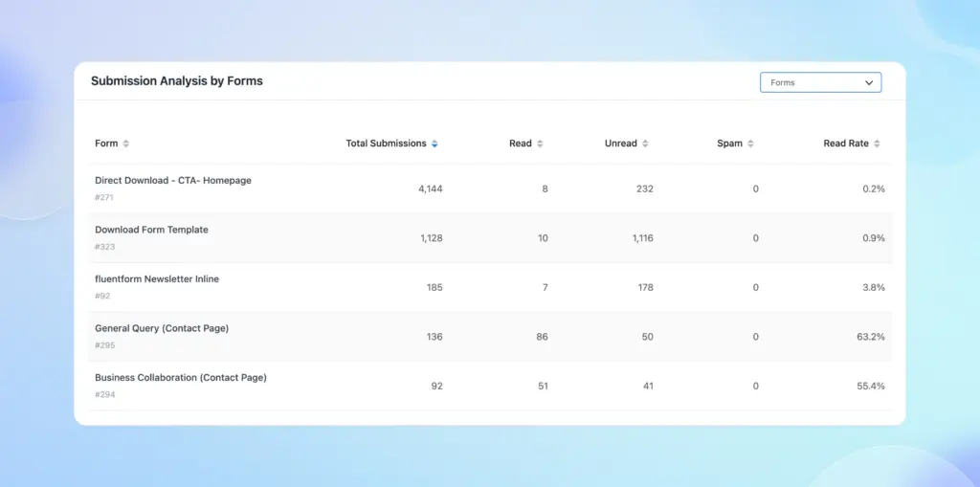
Task: Click the Read column header label
Action: tap(520, 144)
